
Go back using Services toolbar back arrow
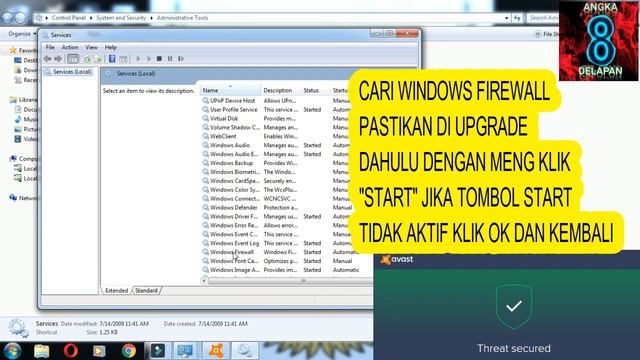coord(48,59)
